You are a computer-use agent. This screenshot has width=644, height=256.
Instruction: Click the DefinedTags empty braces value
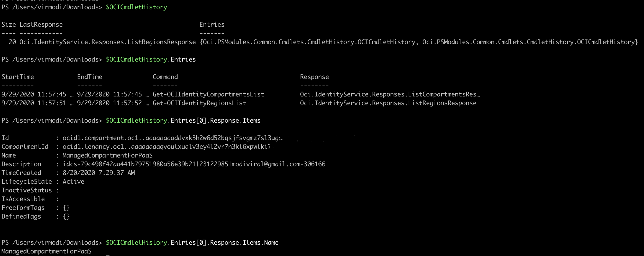click(66, 216)
